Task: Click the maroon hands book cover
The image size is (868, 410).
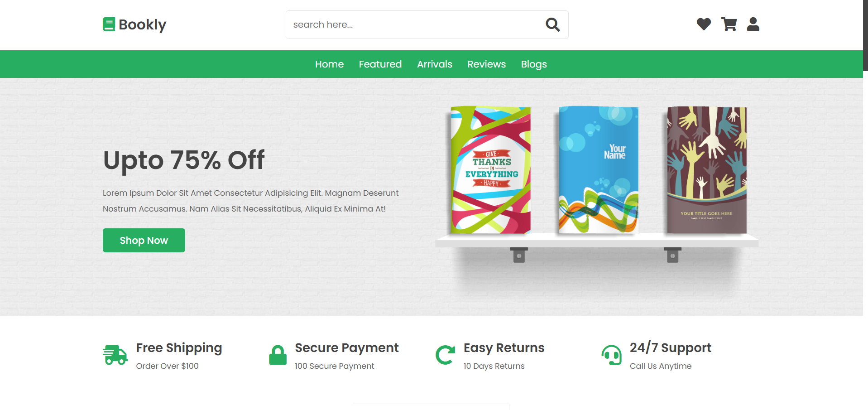Action: [706, 170]
